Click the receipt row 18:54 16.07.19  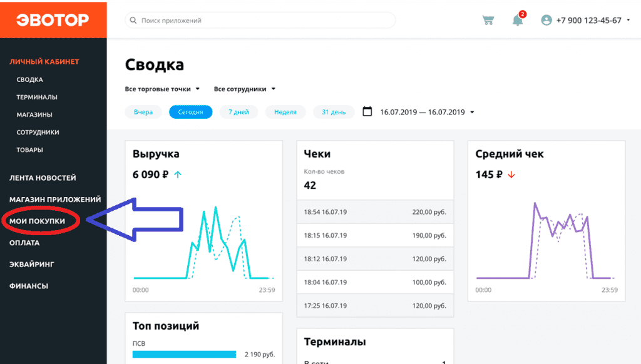[x=375, y=212]
